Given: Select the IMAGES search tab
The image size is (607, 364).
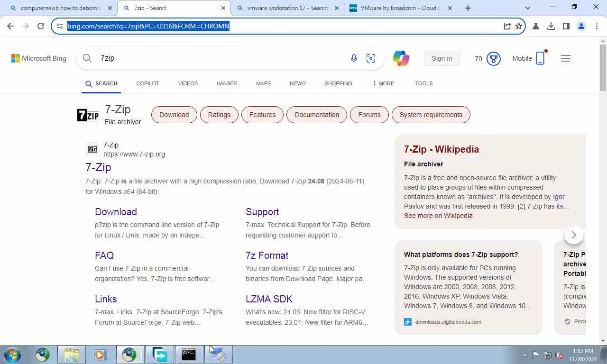Looking at the screenshot, I should pos(227,83).
